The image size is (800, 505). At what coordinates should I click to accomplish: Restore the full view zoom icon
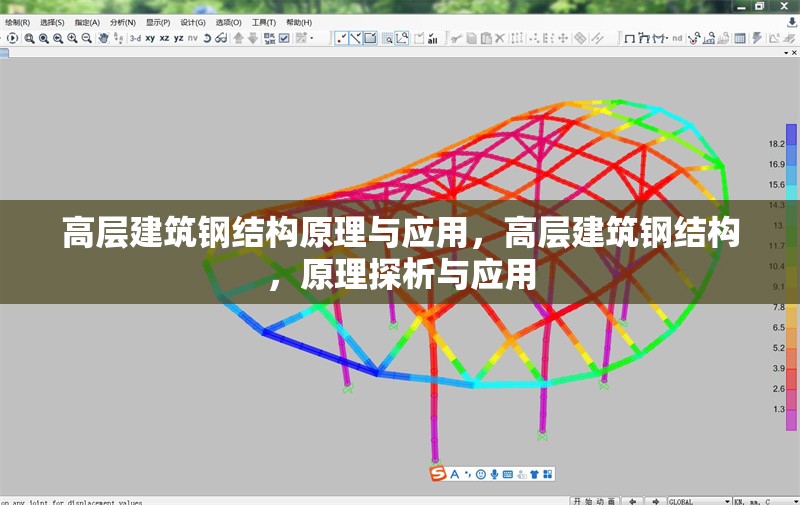point(44,38)
